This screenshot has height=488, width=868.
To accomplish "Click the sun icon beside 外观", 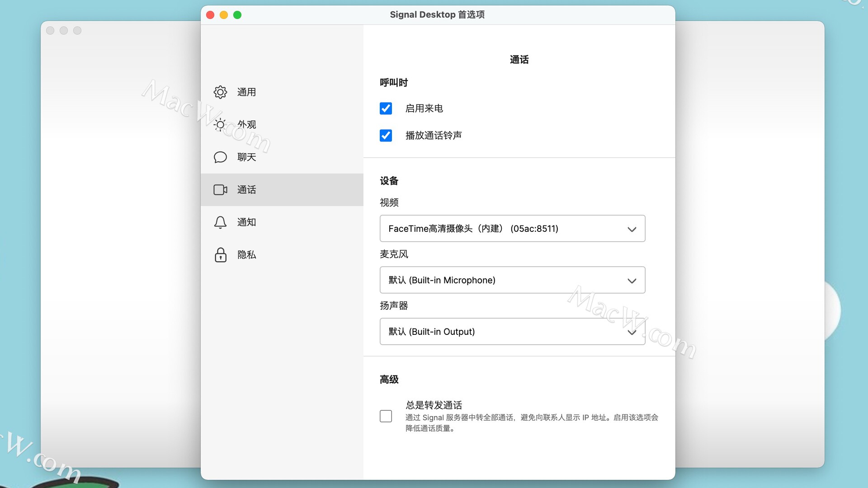I will pos(220,125).
